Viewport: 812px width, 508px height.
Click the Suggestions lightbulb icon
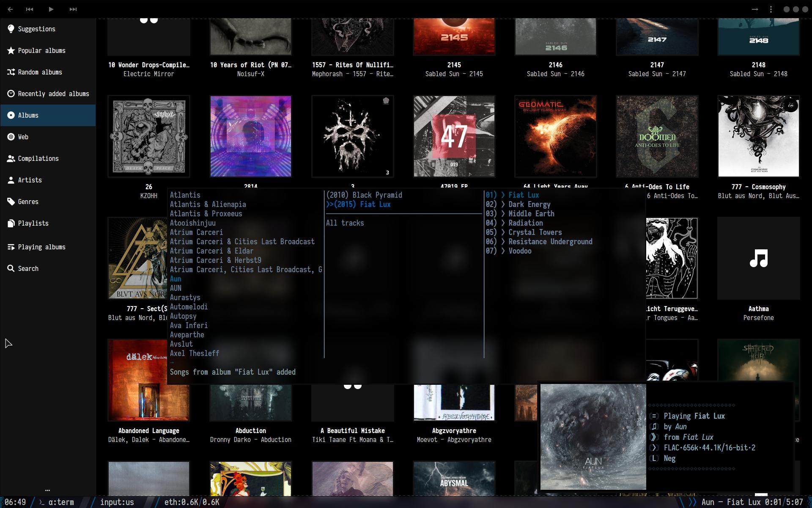(x=11, y=29)
